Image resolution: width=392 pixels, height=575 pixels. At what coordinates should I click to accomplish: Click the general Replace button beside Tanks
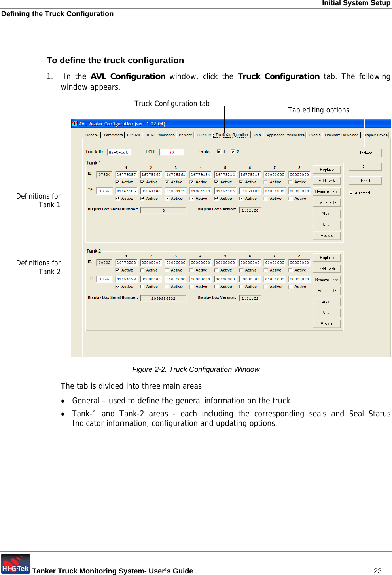tap(365, 153)
